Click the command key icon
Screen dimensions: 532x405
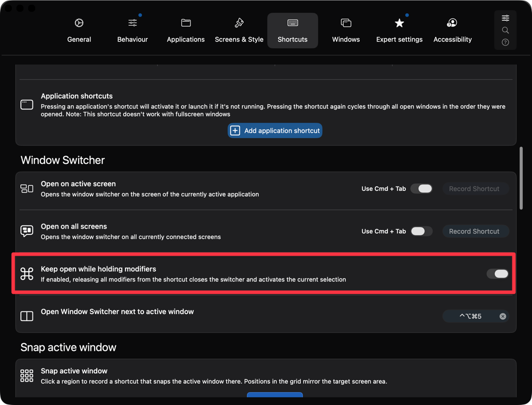tap(27, 274)
